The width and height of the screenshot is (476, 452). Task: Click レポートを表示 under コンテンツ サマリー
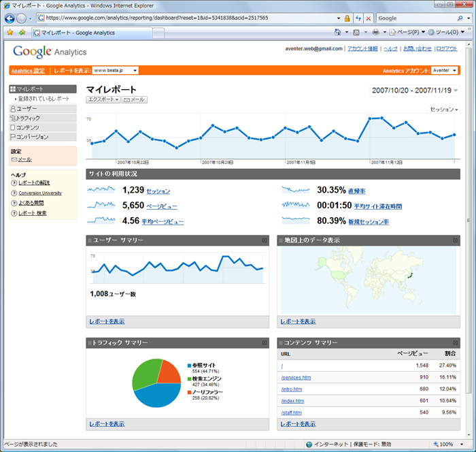(298, 424)
